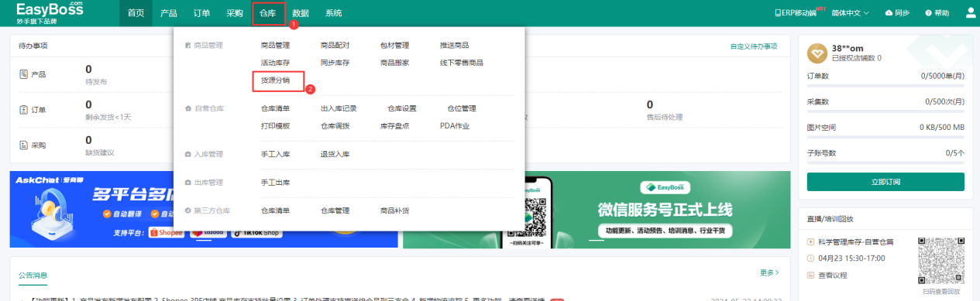Click the 出库管理 category icon
The height and width of the screenshot is (301, 980).
[188, 183]
